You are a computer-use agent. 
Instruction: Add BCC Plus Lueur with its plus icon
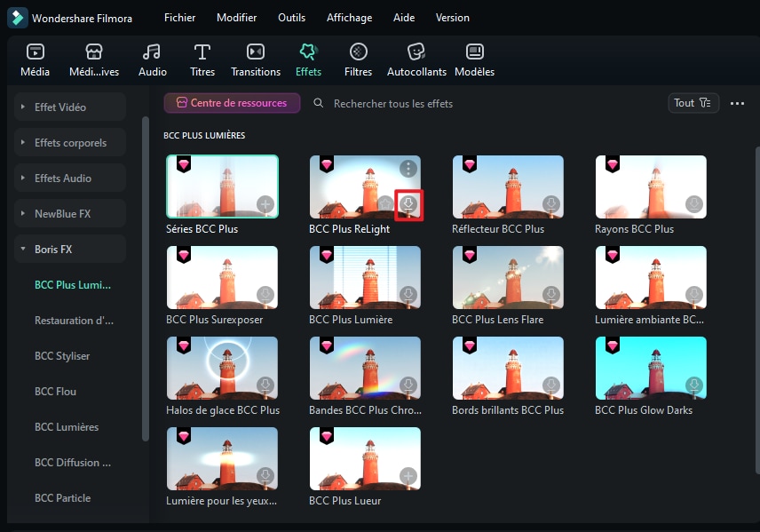[x=408, y=476]
